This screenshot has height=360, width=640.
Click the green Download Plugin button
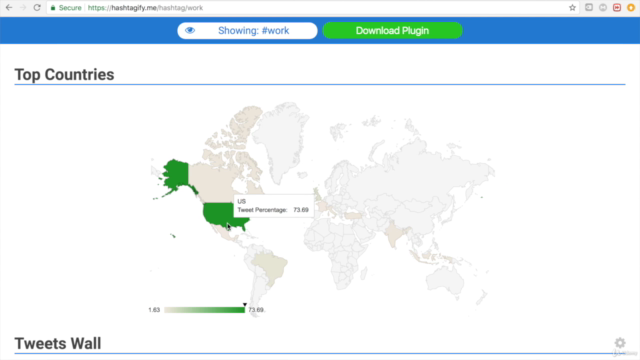(x=392, y=31)
